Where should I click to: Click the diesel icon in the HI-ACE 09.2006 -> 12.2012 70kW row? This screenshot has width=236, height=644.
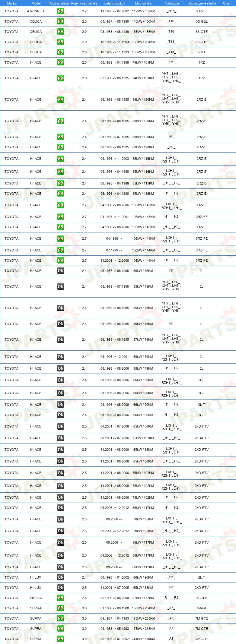click(x=61, y=531)
